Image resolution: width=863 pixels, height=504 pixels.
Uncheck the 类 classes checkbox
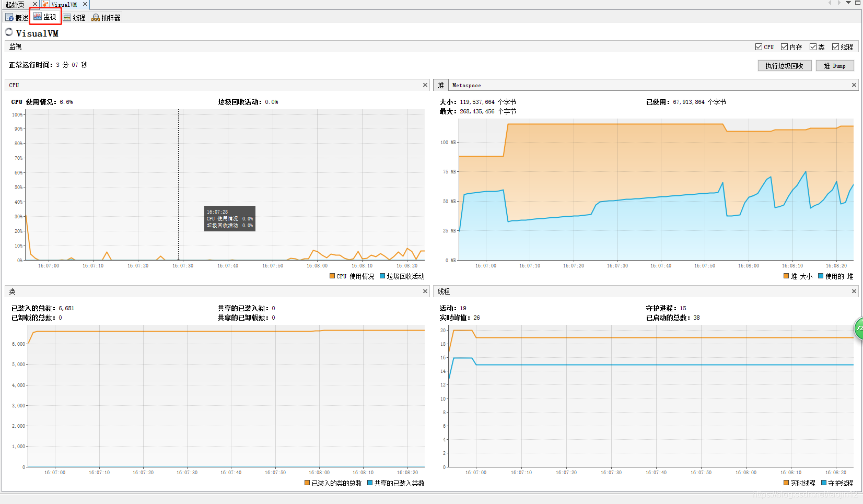[x=813, y=47]
